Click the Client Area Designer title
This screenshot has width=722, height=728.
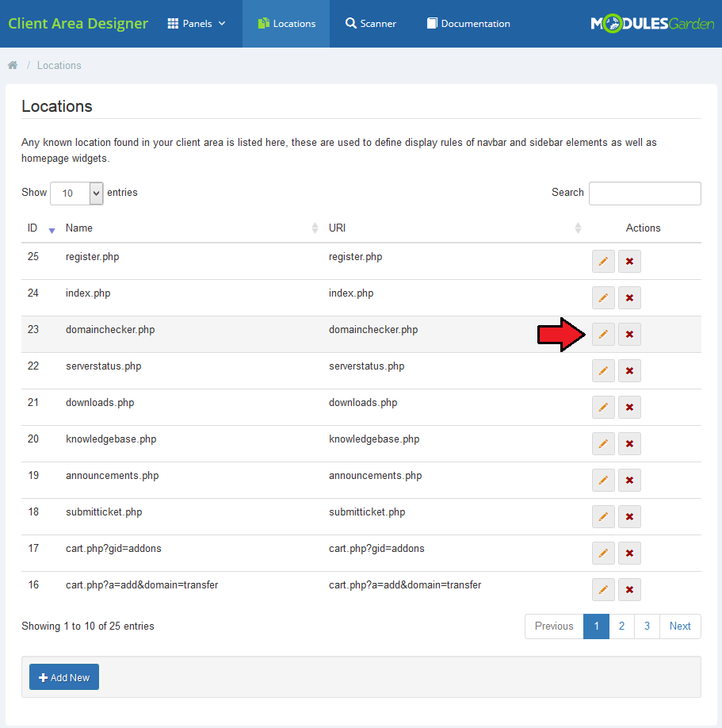[78, 23]
